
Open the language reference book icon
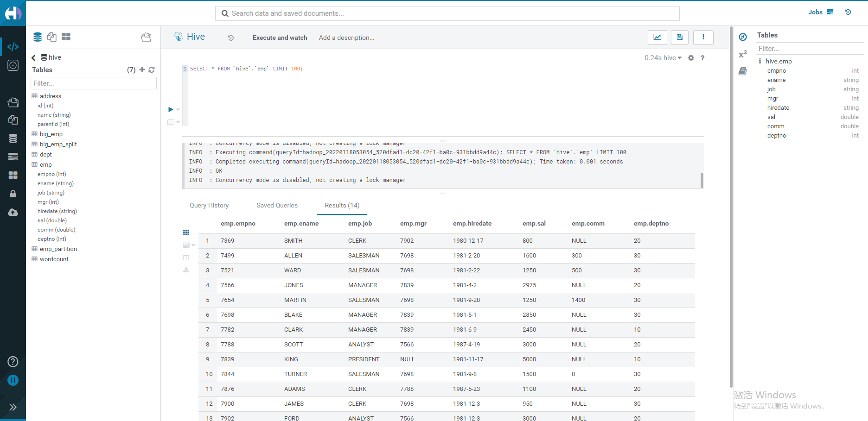[743, 71]
